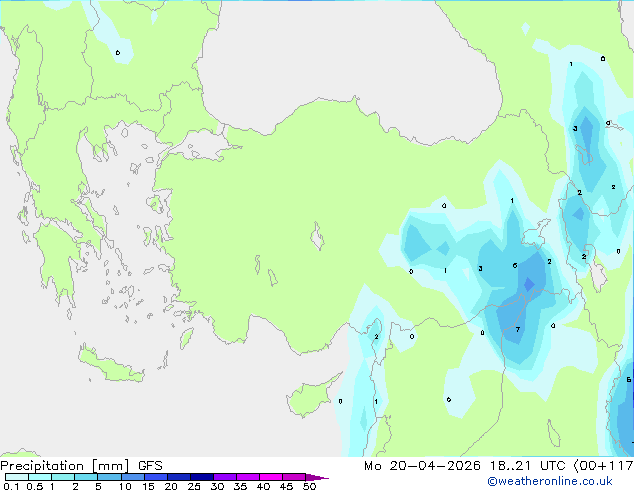Open the weatheronline.co.uk copyright link
This screenshot has width=634, height=490.
point(550,481)
